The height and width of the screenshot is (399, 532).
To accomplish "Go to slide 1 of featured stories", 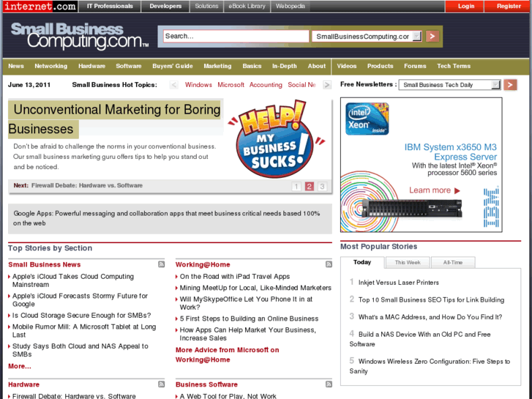I will point(296,186).
